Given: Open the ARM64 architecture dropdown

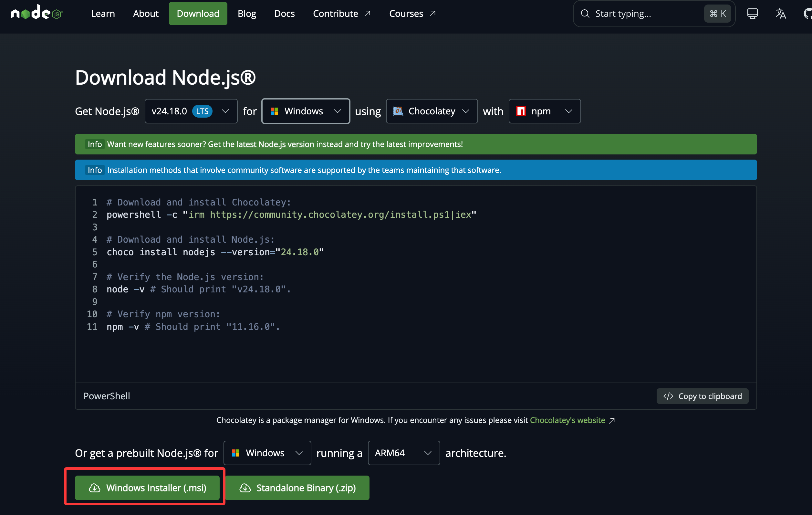Looking at the screenshot, I should point(404,453).
